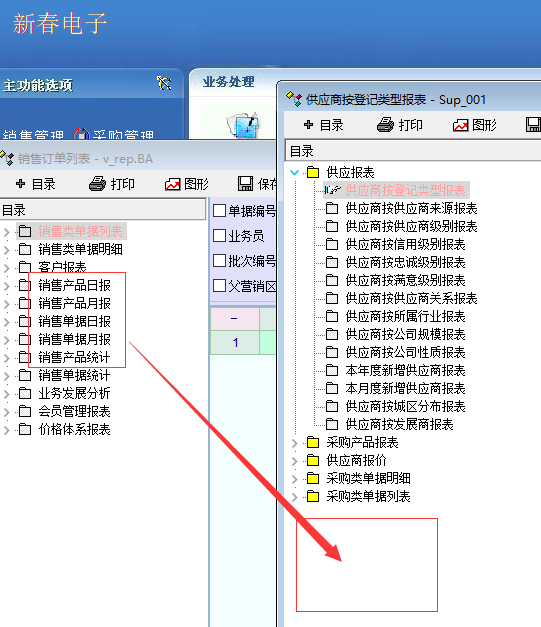Viewport: 541px width, 627px height.
Task: Click 销售管理 menu item in main panel
Action: coord(33,135)
